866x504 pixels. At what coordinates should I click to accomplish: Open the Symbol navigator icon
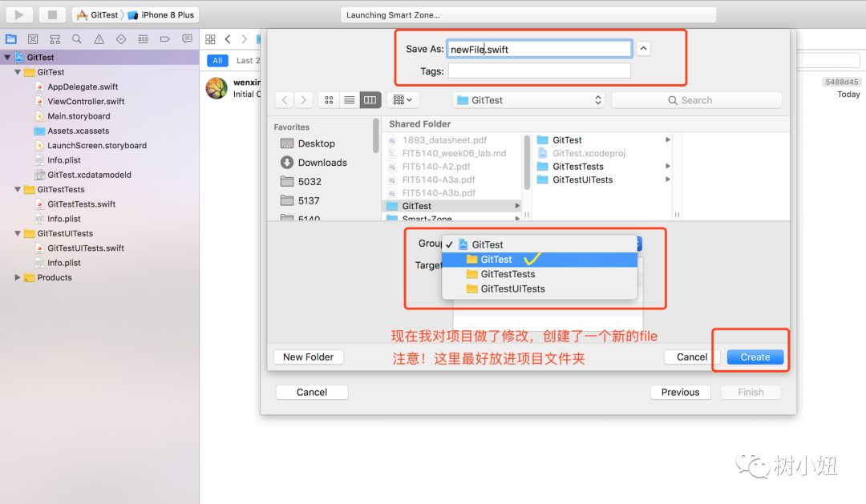click(x=55, y=39)
